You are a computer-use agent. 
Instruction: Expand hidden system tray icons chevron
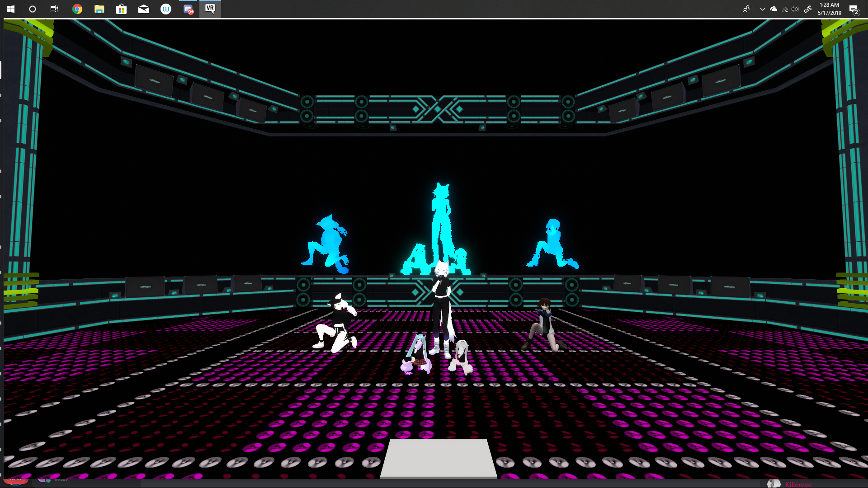tap(762, 9)
